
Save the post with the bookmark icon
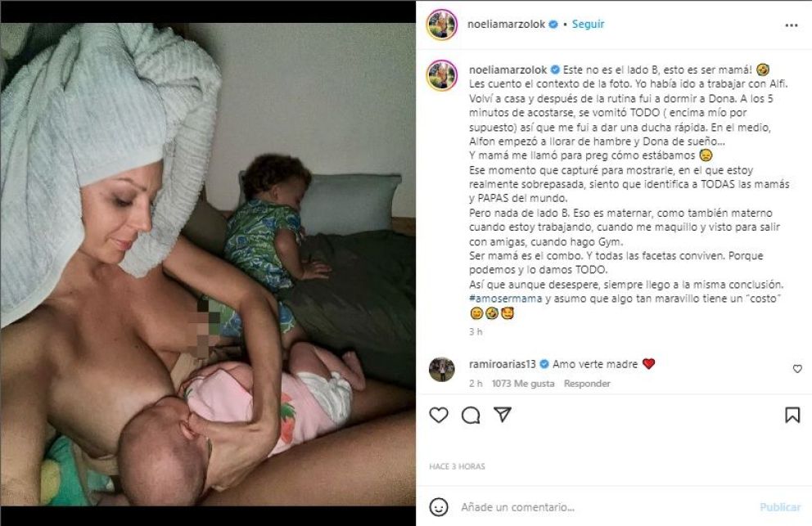[x=792, y=416]
